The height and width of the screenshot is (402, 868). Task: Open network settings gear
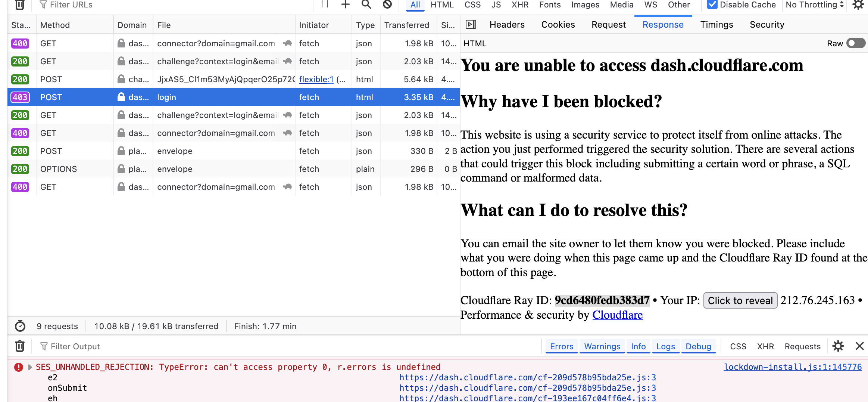pos(858,4)
